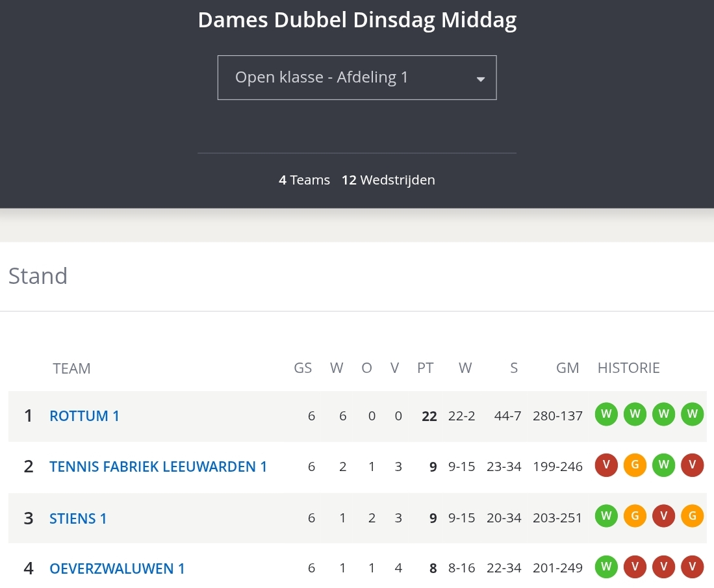714x588 pixels.
Task: Open the TENNIS FABRIEK LEEUWARDEN 1 team page
Action: coord(158,467)
